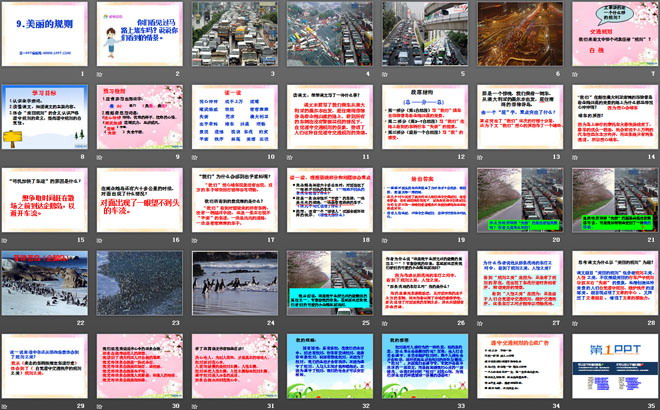Select slide 11 red paragraph text slide
The height and width of the screenshot is (410, 660).
click(330, 117)
